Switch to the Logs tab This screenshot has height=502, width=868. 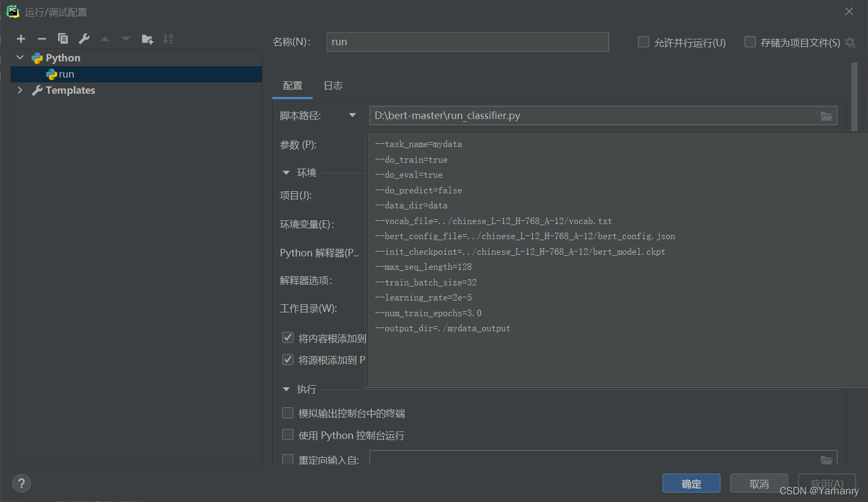tap(333, 86)
